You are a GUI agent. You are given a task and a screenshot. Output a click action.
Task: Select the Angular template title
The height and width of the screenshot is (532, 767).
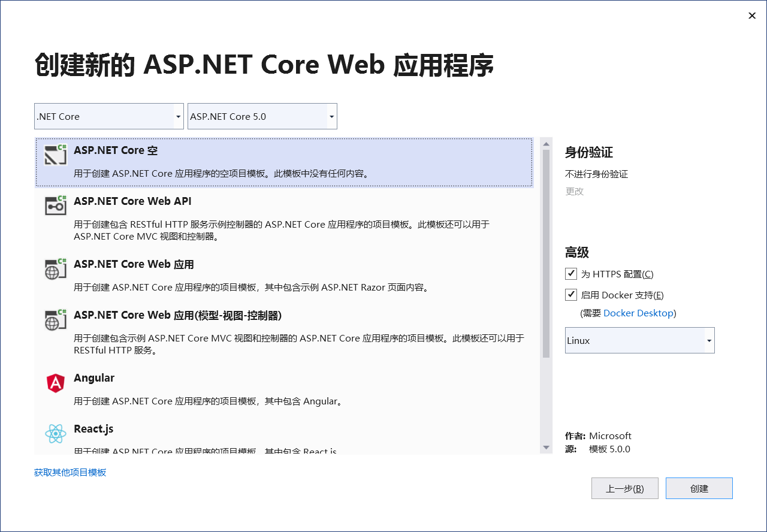[x=94, y=378]
